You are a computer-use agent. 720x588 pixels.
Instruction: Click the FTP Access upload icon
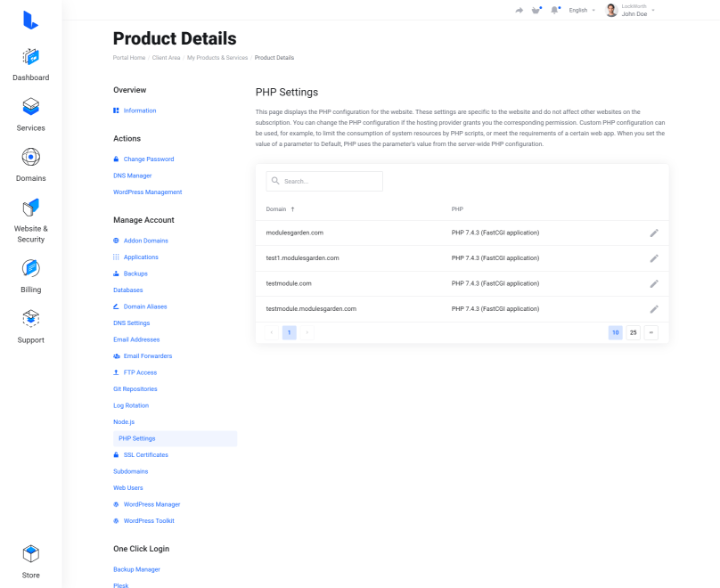(116, 372)
